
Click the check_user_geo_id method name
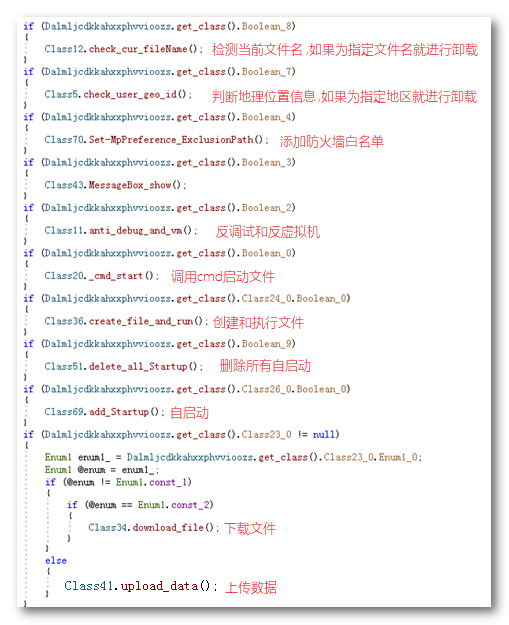[x=130, y=94]
